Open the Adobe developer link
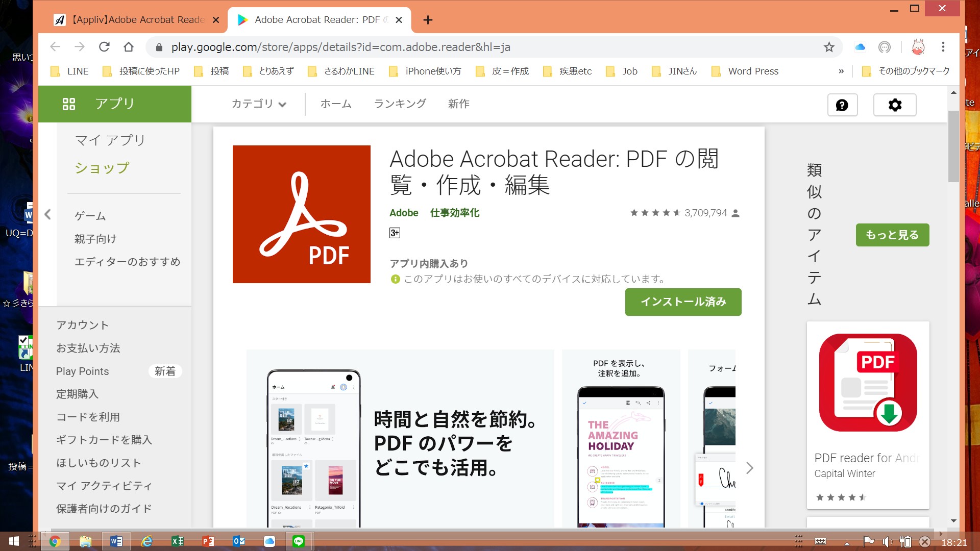Image resolution: width=980 pixels, height=551 pixels. 404,213
